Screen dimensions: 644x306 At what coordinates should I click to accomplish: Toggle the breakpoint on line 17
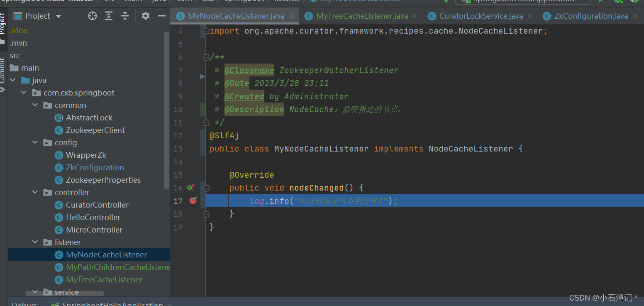[x=193, y=201]
